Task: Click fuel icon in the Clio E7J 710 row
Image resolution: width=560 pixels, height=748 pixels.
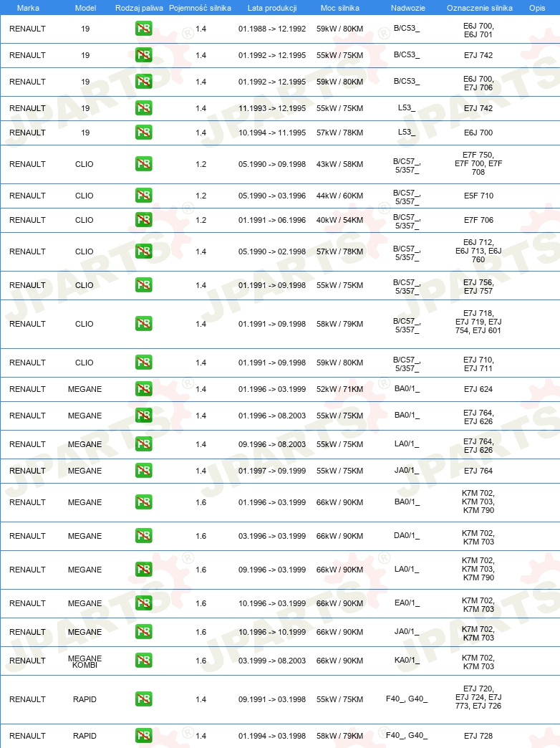Action: point(143,363)
